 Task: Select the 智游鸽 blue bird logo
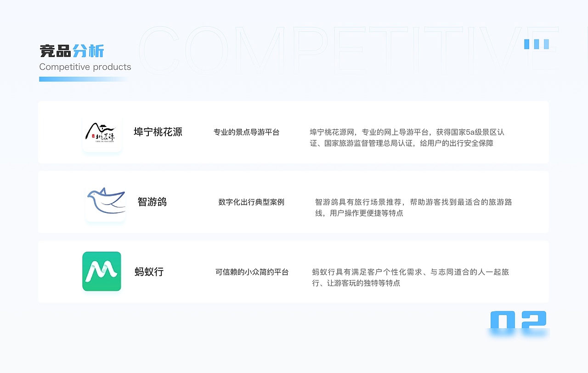point(105,202)
